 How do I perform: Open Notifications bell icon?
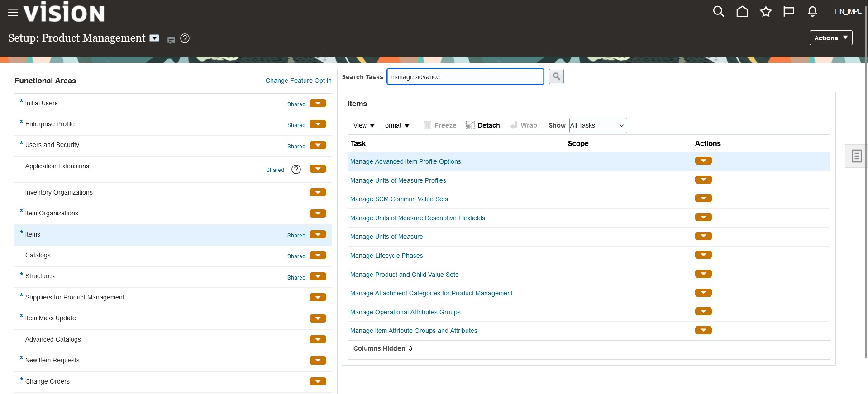tap(812, 12)
